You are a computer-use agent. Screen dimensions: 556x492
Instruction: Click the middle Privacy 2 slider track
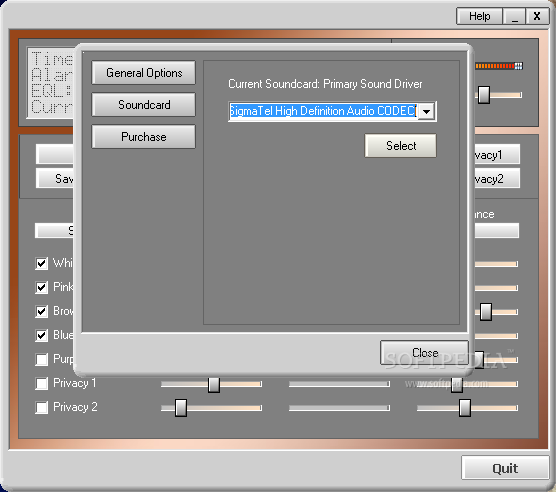point(339,408)
